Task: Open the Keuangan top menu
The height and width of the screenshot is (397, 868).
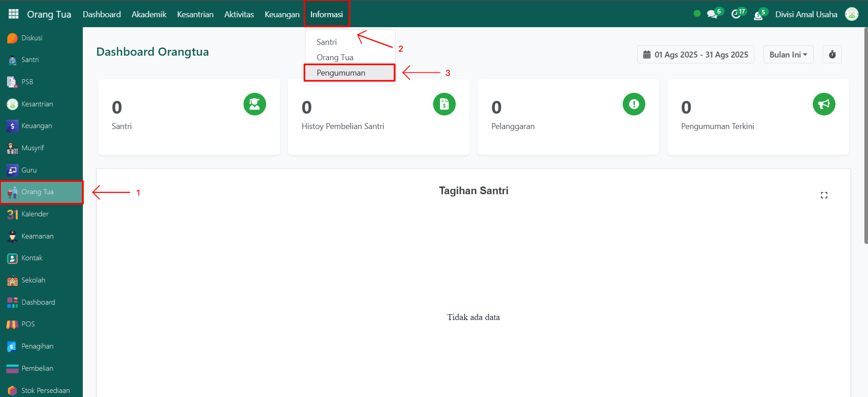Action: [x=282, y=14]
